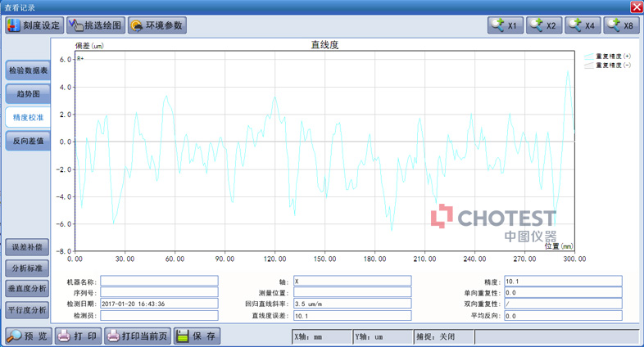
Task: Switch to 趋势图 trend chart tab
Action: point(27,94)
